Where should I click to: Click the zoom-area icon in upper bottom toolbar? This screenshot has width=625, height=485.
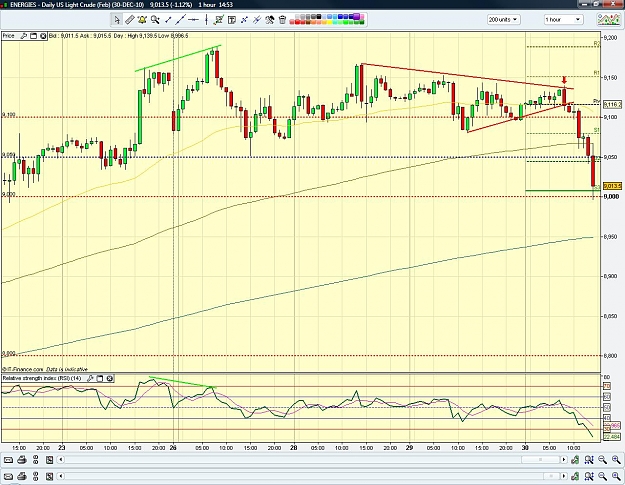(x=589, y=460)
